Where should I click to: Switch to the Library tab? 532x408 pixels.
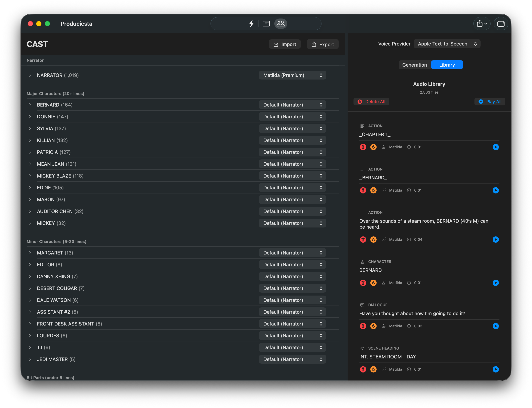click(447, 65)
